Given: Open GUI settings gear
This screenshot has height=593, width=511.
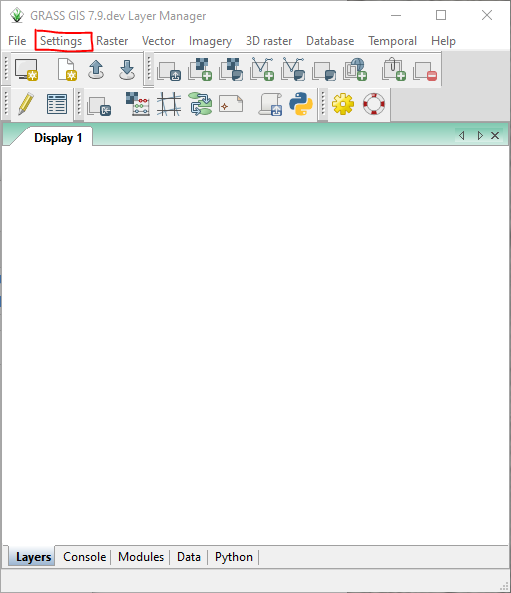Looking at the screenshot, I should (343, 104).
